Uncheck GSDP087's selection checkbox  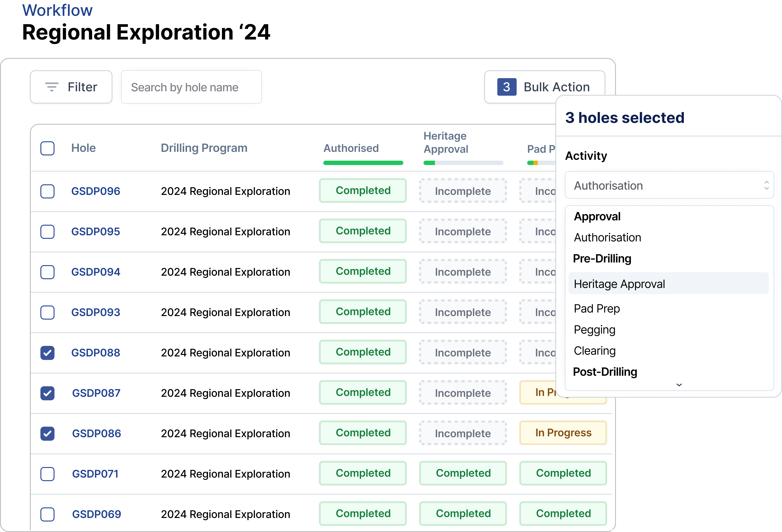pos(47,393)
